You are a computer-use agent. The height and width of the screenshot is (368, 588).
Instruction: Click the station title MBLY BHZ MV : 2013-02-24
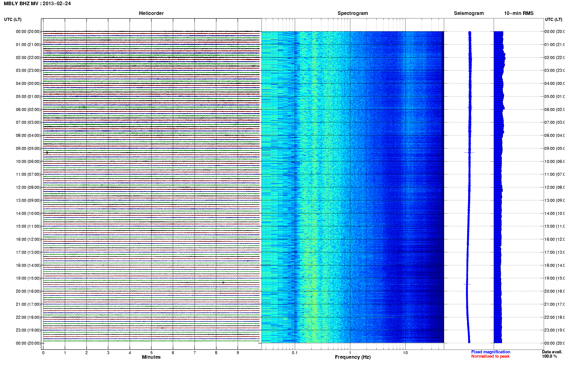point(37,3)
